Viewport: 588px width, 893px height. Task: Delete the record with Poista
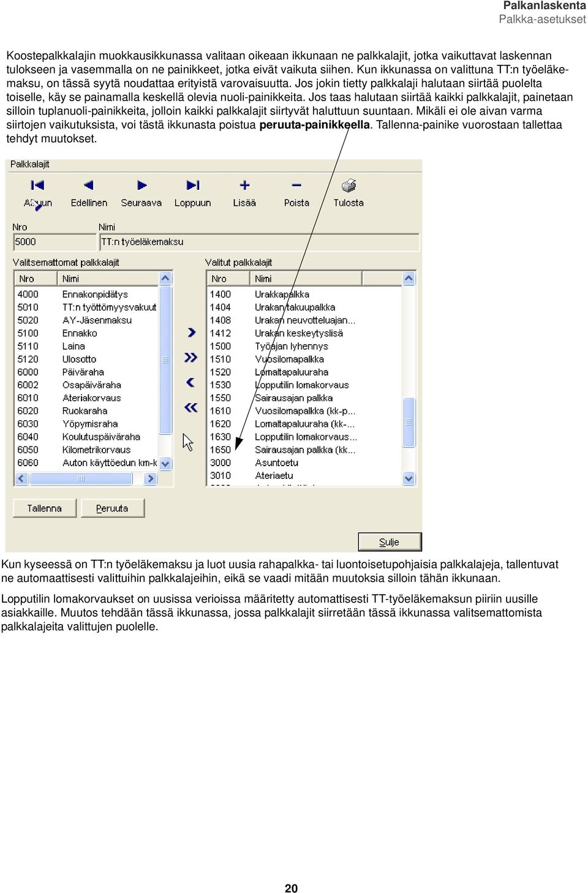pyautogui.click(x=296, y=193)
